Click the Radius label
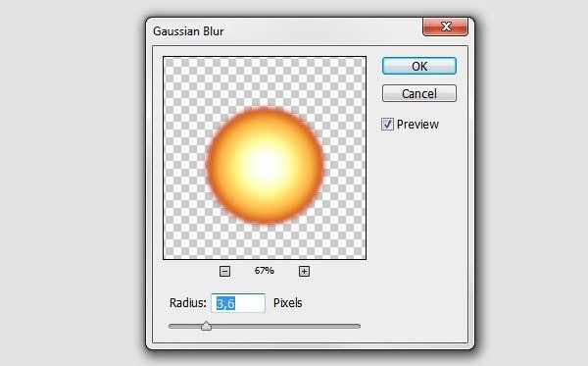 click(188, 303)
